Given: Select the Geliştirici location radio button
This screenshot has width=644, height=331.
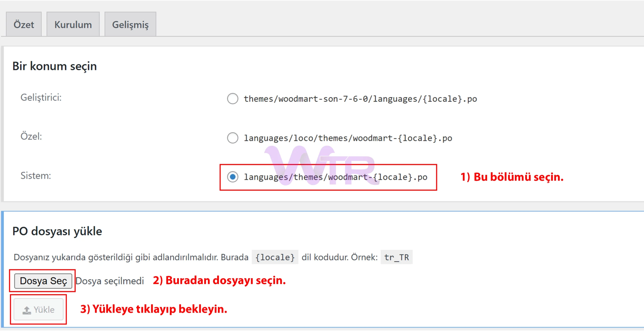Looking at the screenshot, I should (x=232, y=98).
